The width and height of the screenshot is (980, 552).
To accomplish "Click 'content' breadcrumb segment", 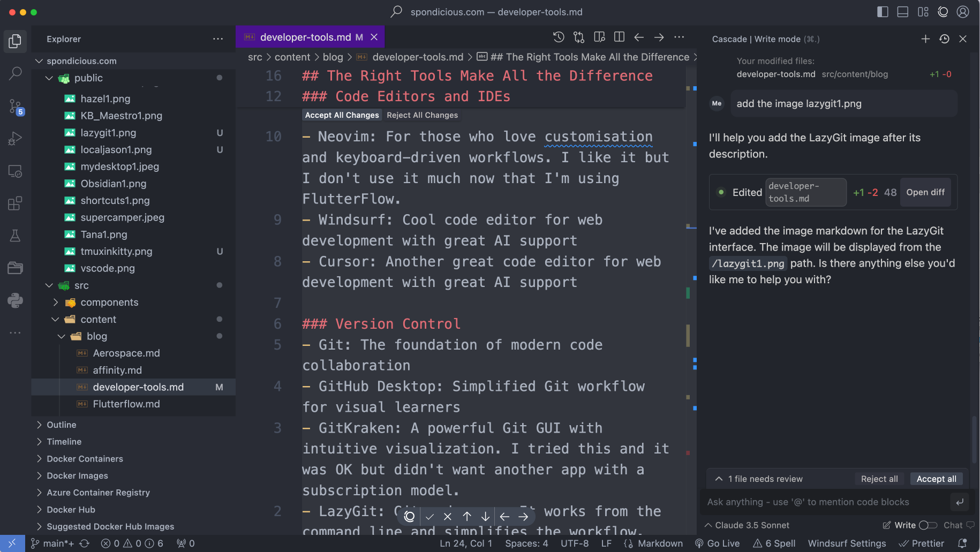I will (292, 57).
